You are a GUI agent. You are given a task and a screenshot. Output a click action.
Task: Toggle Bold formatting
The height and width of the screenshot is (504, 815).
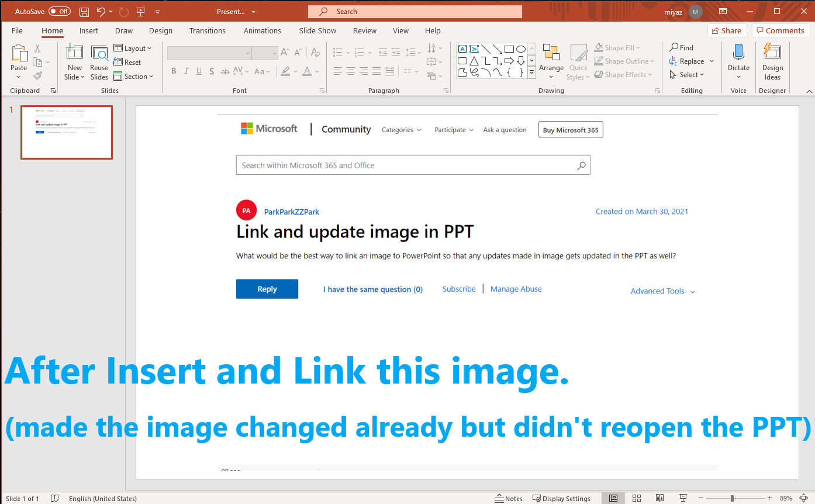point(174,71)
